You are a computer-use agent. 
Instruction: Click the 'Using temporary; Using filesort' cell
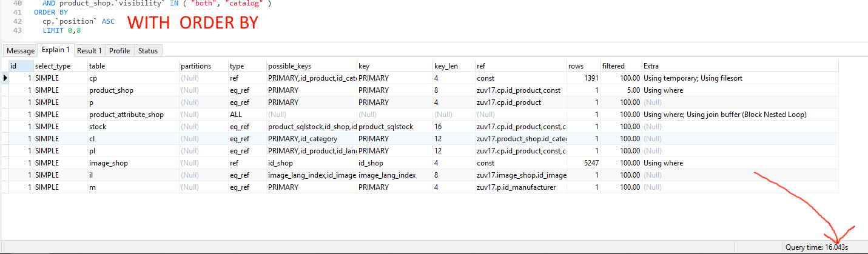[693, 78]
